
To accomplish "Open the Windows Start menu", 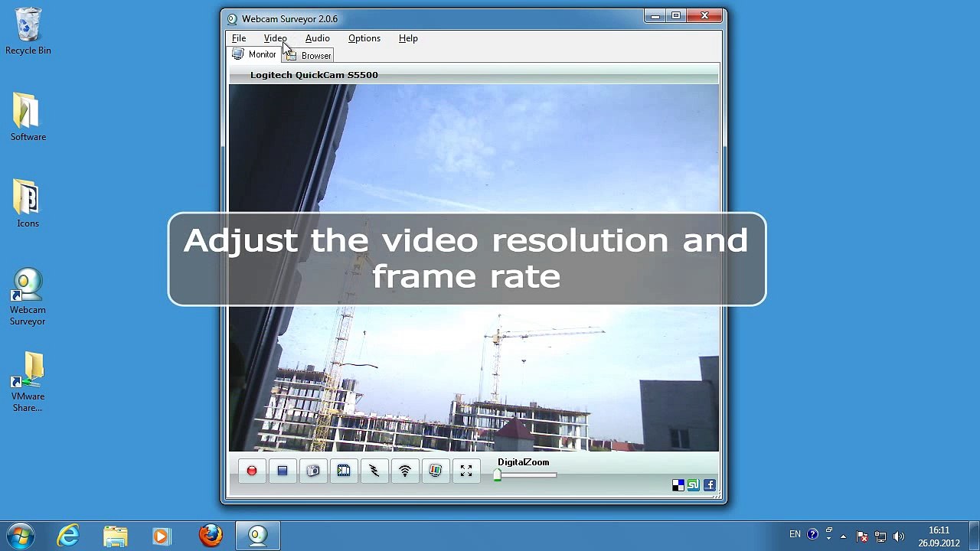I will tap(21, 536).
